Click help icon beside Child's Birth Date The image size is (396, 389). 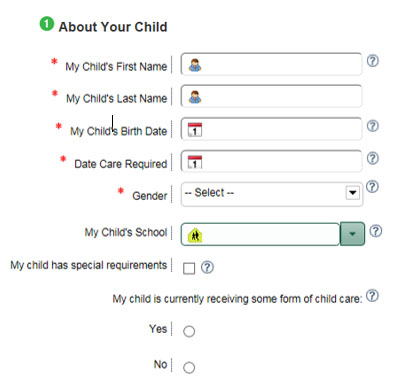pos(373,126)
